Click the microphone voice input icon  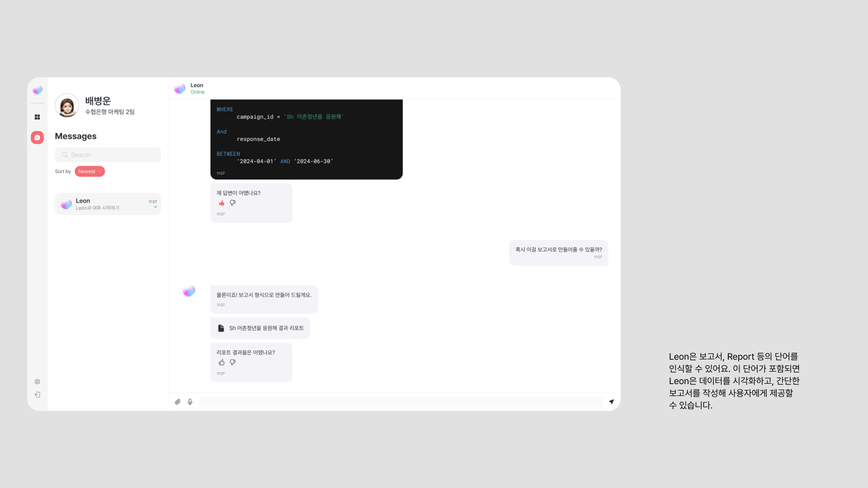(190, 402)
